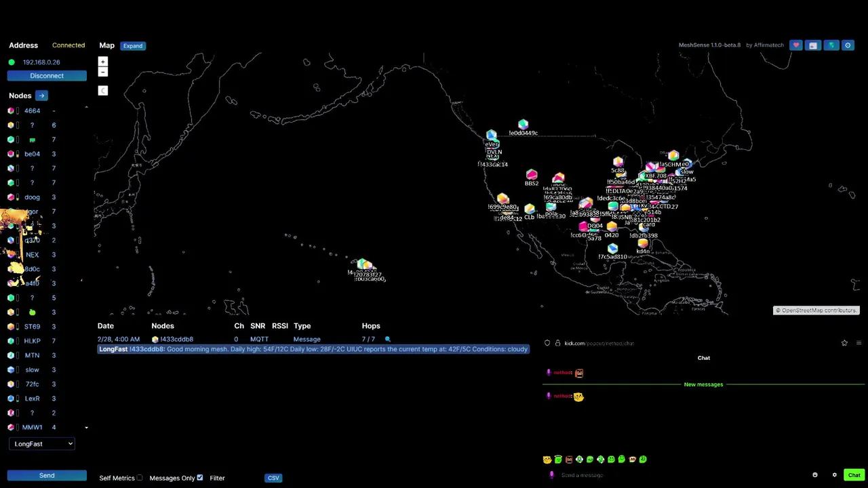Click the Hops column header

coord(371,326)
